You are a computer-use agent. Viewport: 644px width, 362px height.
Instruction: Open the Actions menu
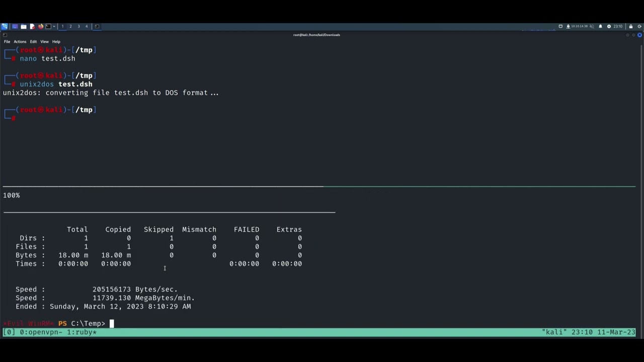point(20,42)
